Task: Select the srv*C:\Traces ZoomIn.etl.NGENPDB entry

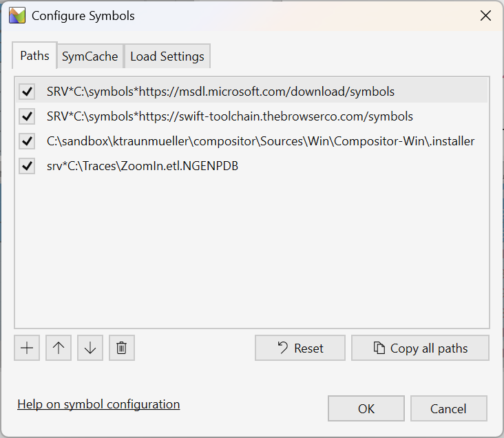Action: [143, 166]
